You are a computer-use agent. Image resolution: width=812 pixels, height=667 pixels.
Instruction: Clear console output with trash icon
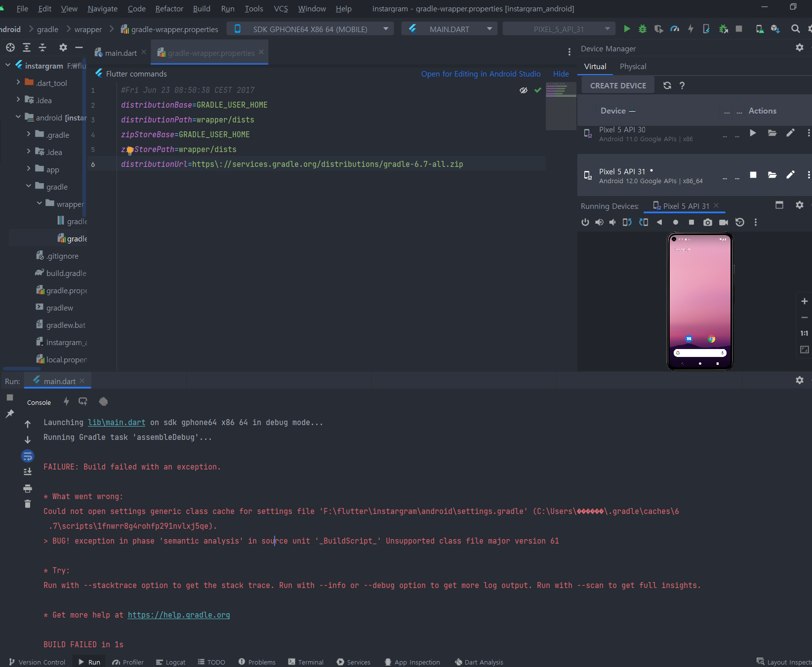click(x=28, y=504)
